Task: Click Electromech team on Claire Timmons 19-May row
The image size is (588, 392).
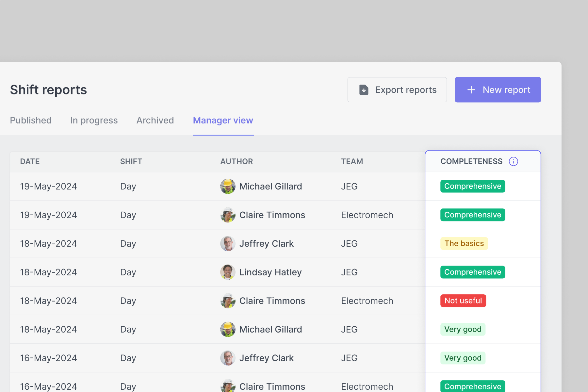Action: pyautogui.click(x=367, y=215)
